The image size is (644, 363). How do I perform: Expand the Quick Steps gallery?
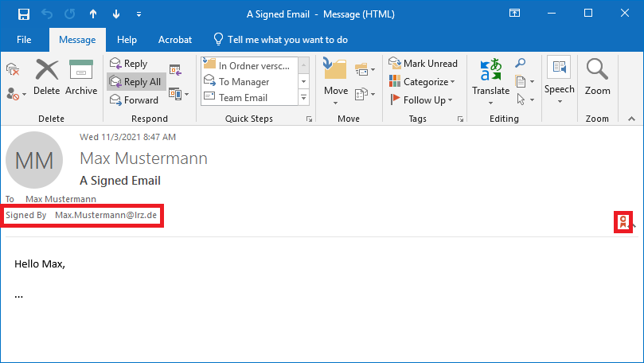click(303, 97)
